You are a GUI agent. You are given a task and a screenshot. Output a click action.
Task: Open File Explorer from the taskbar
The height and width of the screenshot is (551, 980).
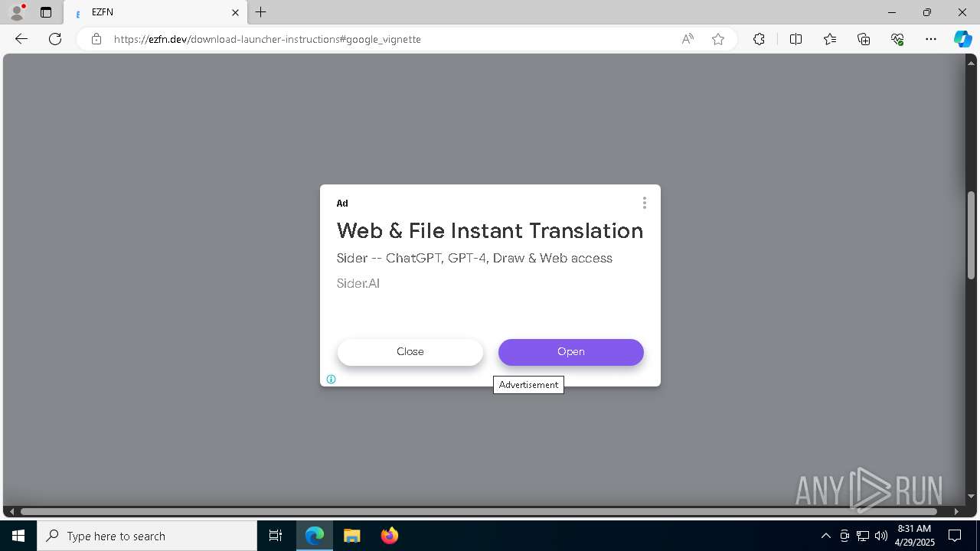click(351, 536)
